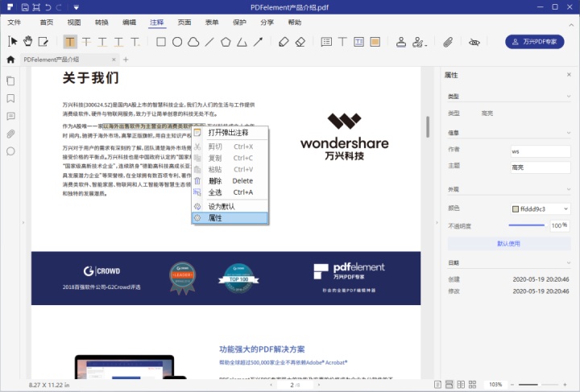Open the Attachments side panel
This screenshot has height=392, width=580.
click(10, 134)
